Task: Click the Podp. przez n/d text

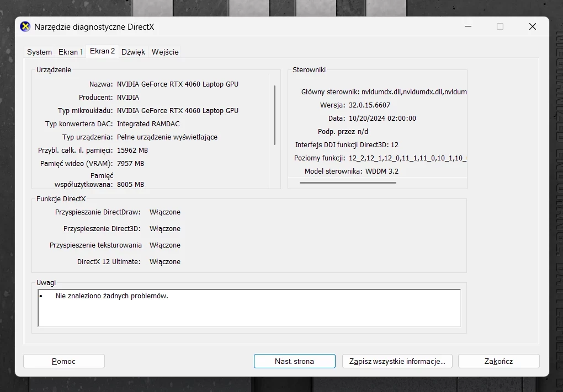Action: [x=343, y=132]
